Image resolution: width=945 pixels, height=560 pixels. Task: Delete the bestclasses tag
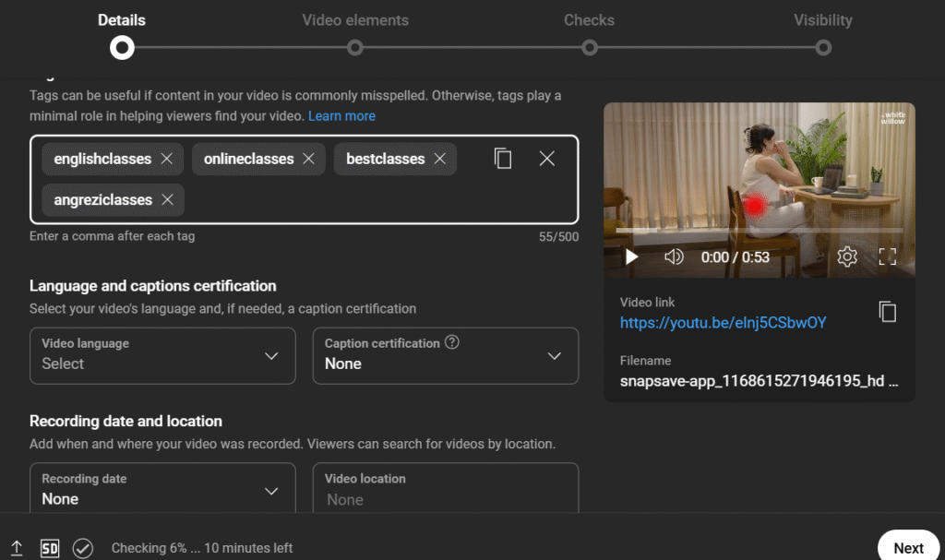(x=439, y=159)
